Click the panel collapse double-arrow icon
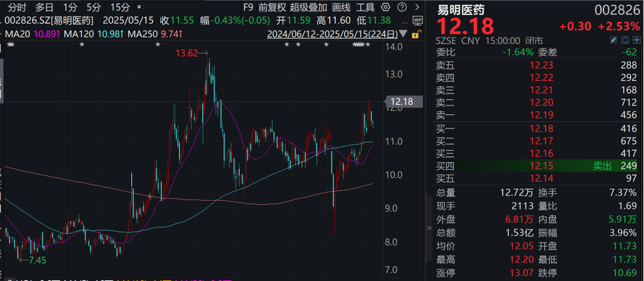The image size is (644, 281). (x=428, y=228)
